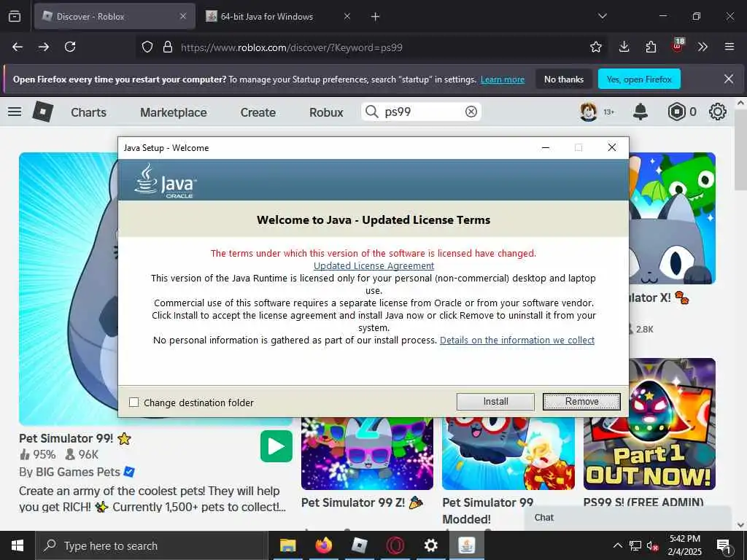
Task: Bookmark this page with the star icon
Action: (596, 47)
